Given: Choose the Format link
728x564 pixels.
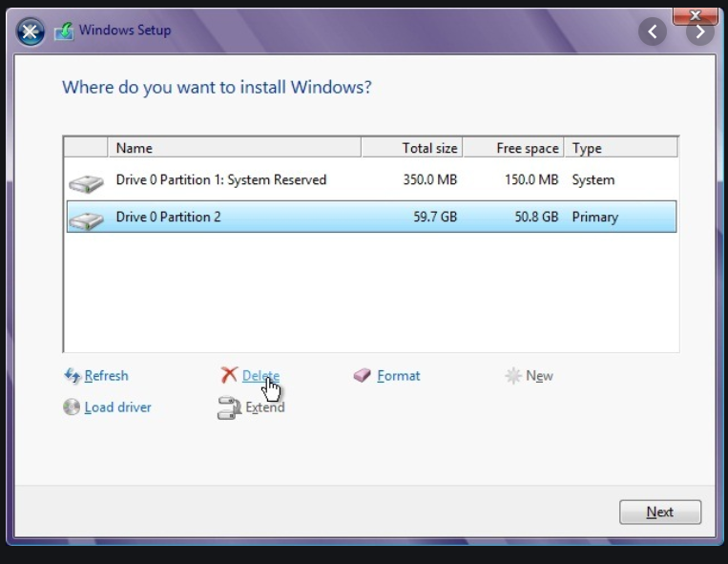Looking at the screenshot, I should [x=398, y=376].
